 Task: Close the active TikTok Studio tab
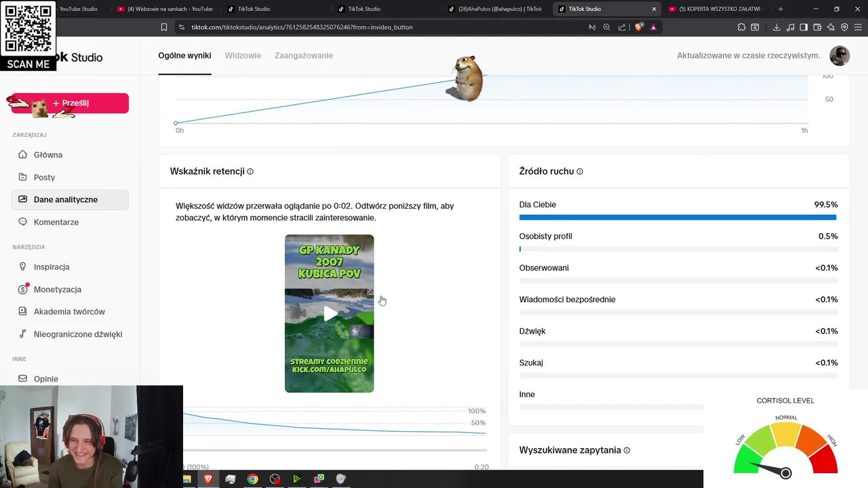tap(654, 9)
